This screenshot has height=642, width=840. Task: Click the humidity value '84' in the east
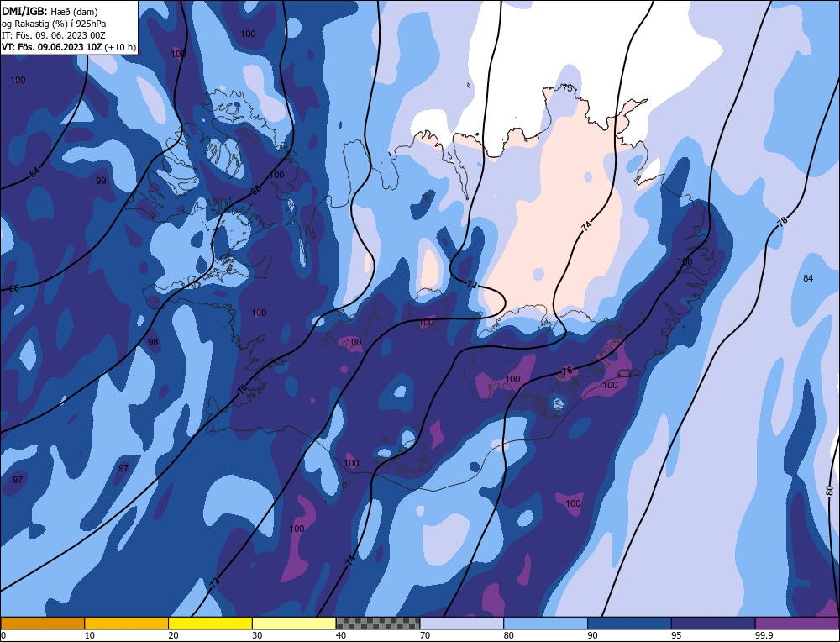(x=808, y=277)
